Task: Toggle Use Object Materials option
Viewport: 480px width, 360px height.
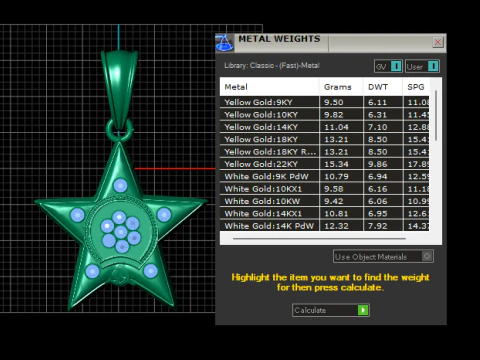Action: [383, 256]
